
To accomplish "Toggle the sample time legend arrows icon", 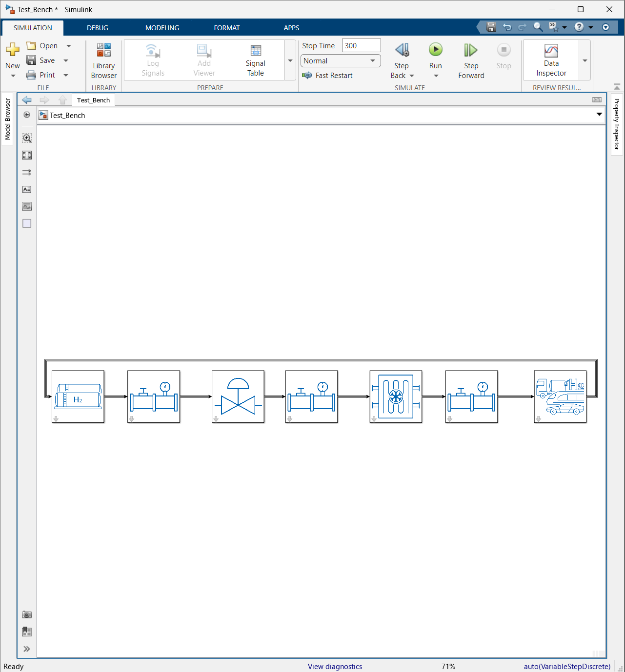I will tap(27, 172).
